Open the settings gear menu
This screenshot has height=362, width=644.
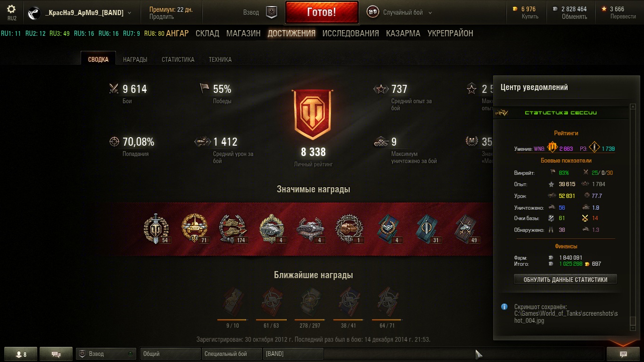[x=11, y=9]
